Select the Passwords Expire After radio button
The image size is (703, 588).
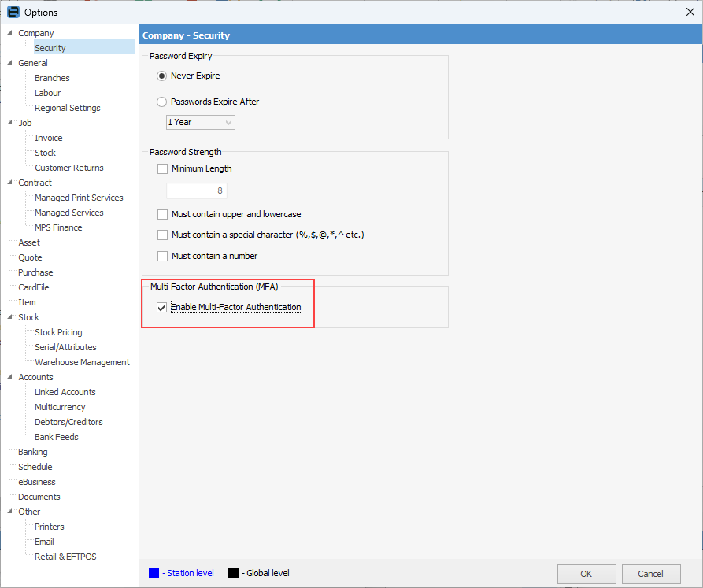pyautogui.click(x=161, y=102)
